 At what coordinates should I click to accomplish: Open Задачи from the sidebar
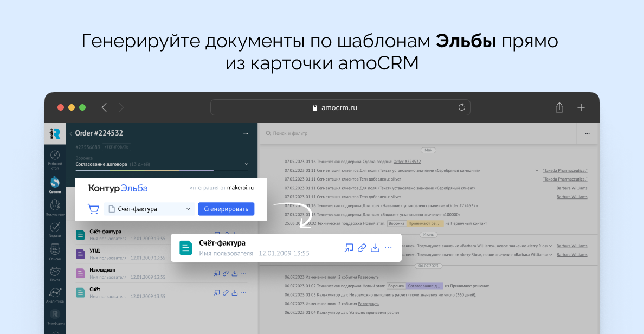pos(55,230)
